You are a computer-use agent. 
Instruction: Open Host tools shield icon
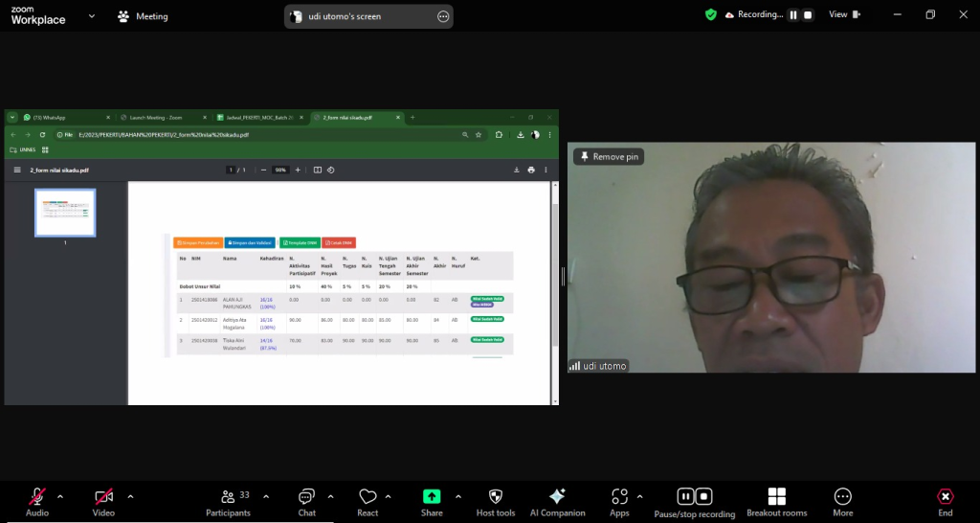495,497
